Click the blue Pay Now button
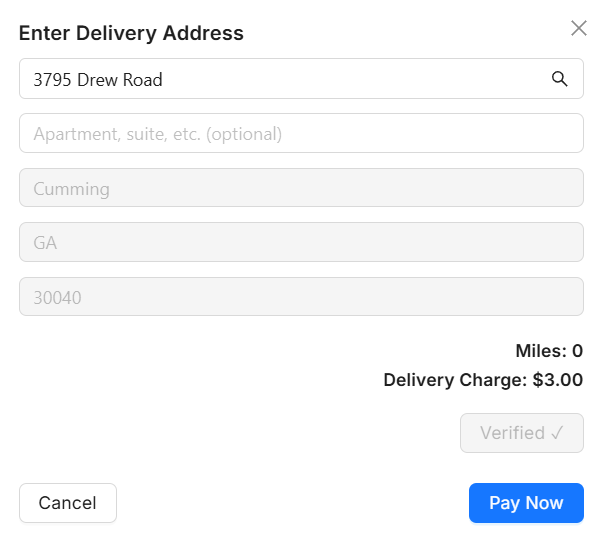604x539 pixels. [526, 503]
